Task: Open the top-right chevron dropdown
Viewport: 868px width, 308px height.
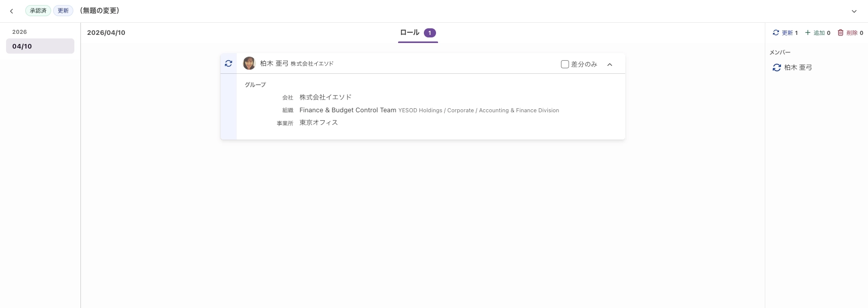Action: [854, 11]
